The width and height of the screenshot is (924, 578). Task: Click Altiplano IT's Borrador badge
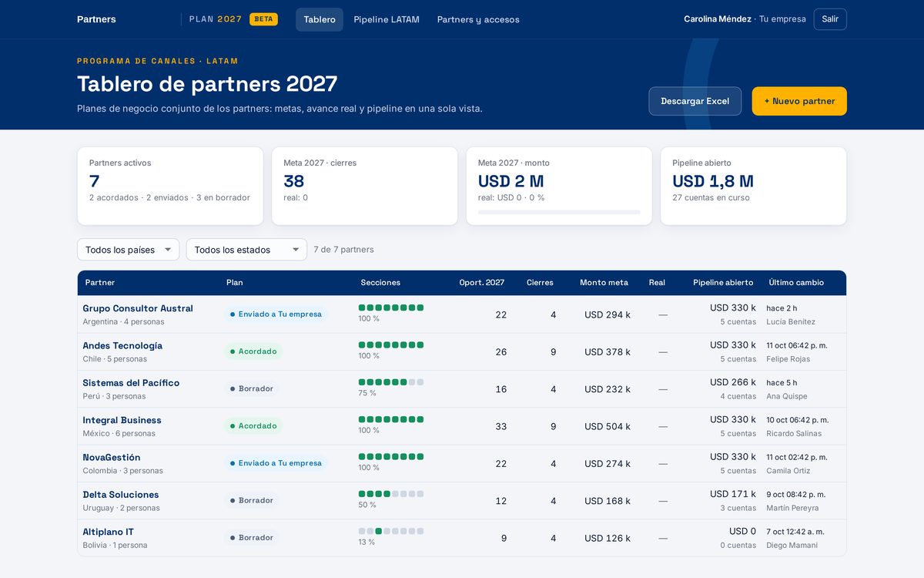coord(252,538)
